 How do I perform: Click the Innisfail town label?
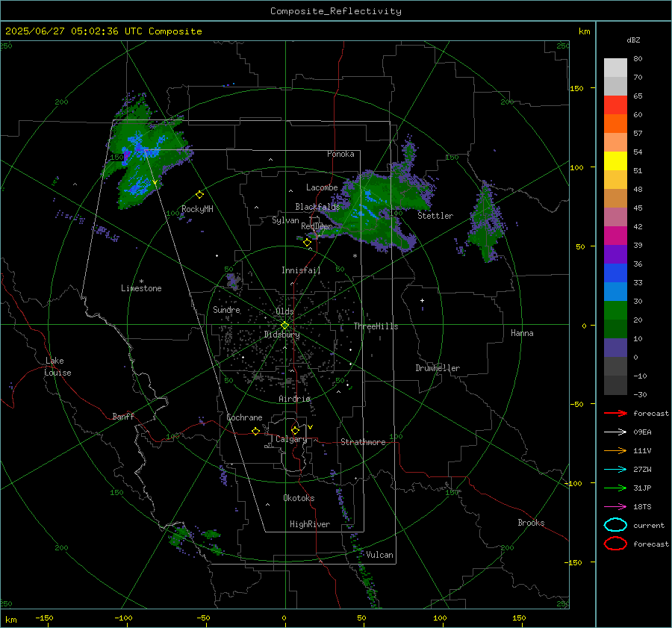pyautogui.click(x=301, y=270)
